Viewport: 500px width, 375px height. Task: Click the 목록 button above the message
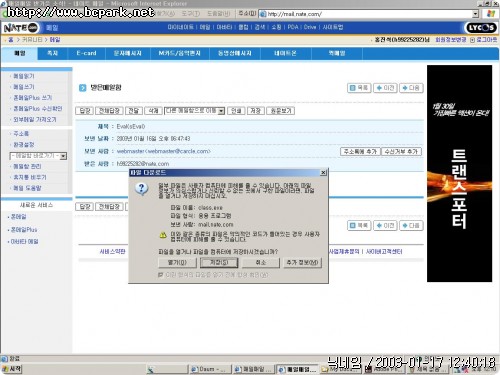pyautogui.click(x=359, y=88)
